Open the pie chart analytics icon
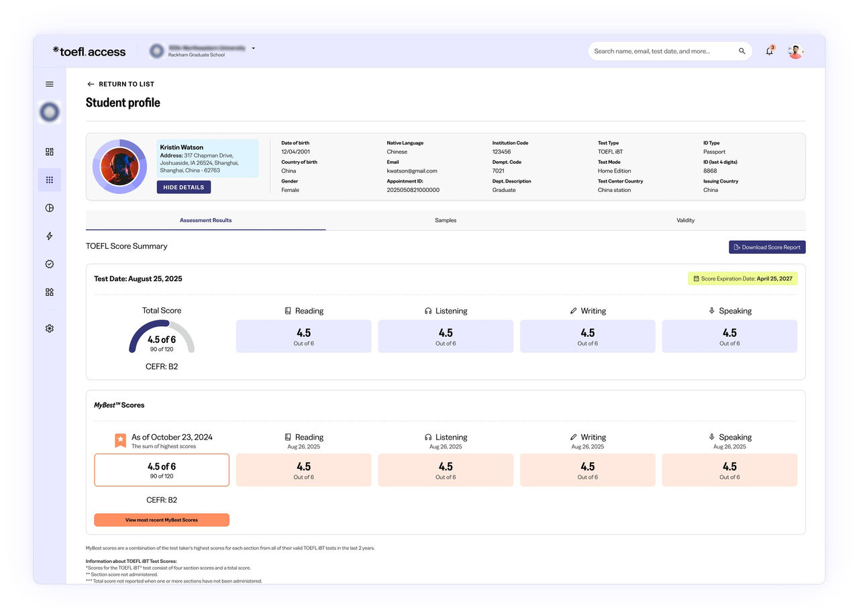The image size is (859, 616). (x=48, y=208)
